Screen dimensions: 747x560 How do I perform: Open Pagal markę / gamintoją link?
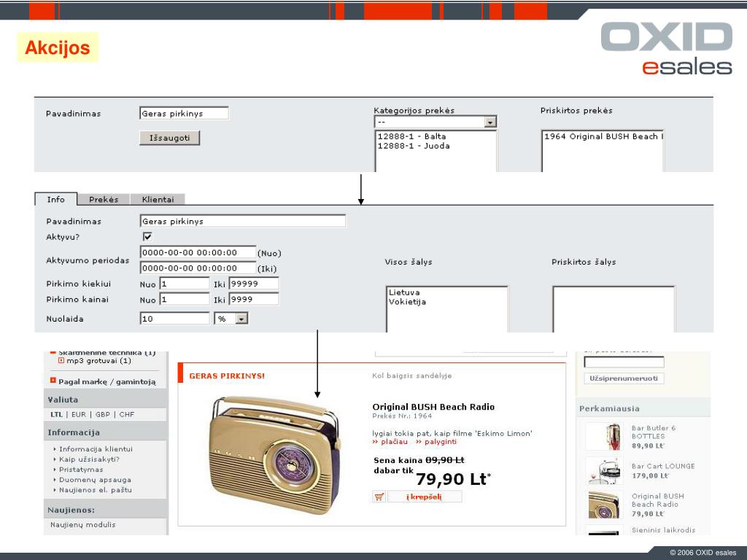coord(107,381)
